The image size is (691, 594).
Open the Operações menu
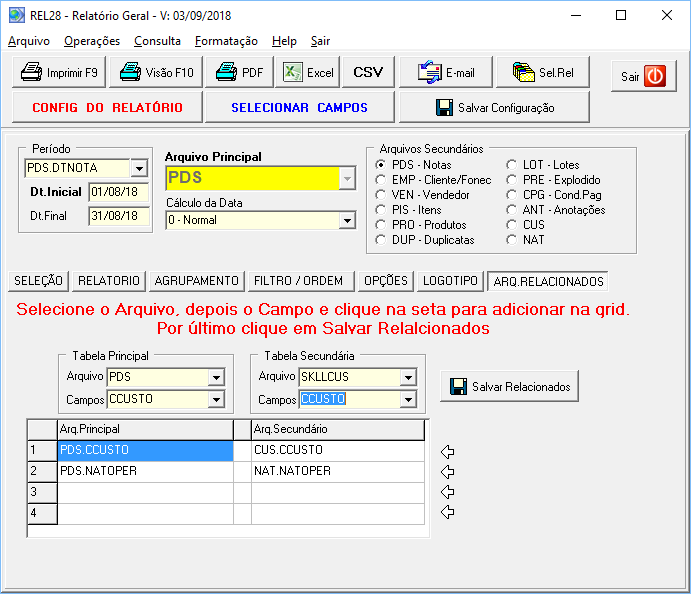click(x=92, y=41)
